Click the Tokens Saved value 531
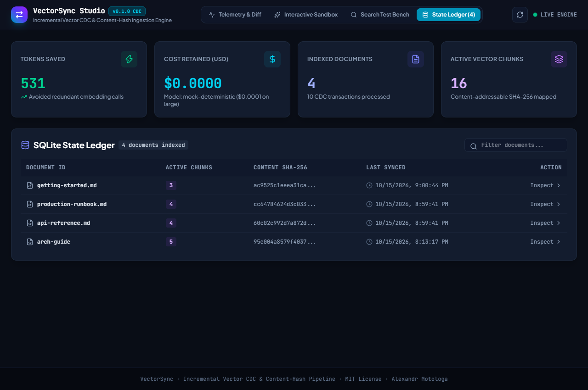The image size is (588, 390). click(33, 84)
